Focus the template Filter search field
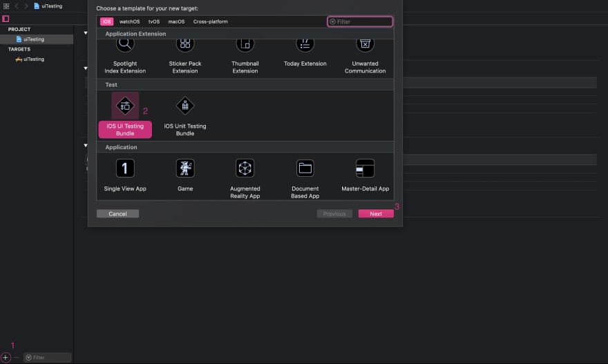Viewport: 608px width, 364px height. (360, 21)
